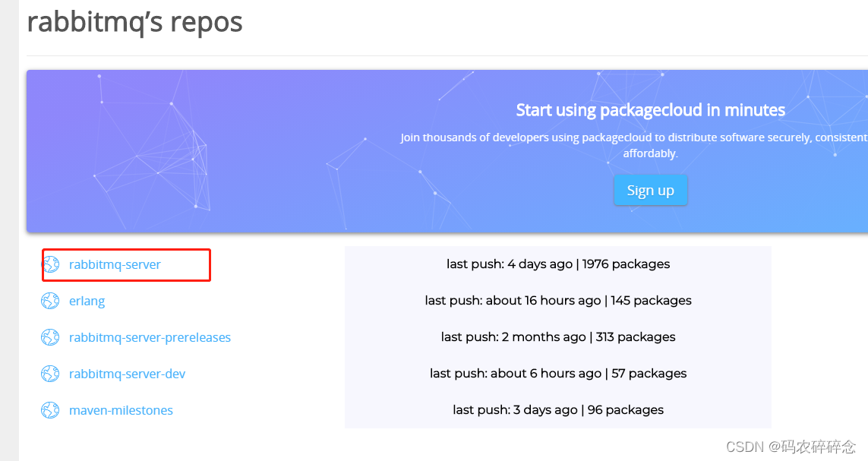Click the globe icon next to rabbitmq-server-prereleases
Image resolution: width=868 pixels, height=461 pixels.
50,338
